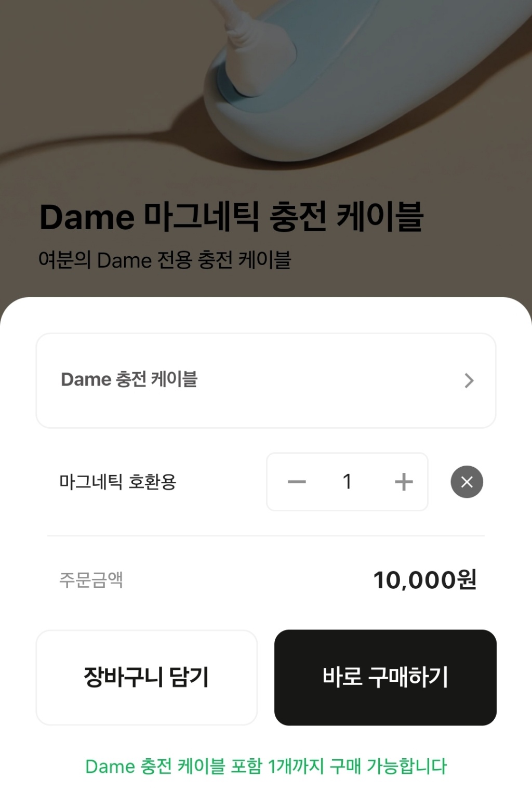Click the Dame 마그네틱 충전 케이블 title

[x=231, y=217]
